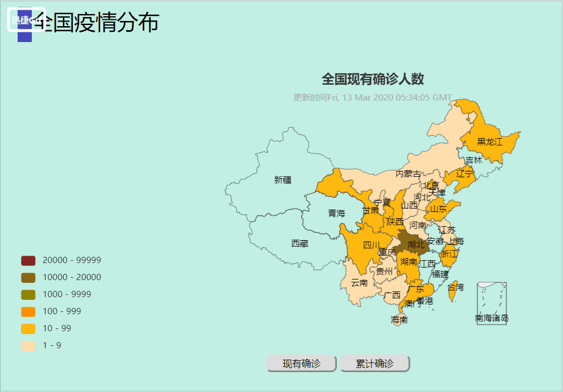Click the 累计确诊 button

point(374,364)
